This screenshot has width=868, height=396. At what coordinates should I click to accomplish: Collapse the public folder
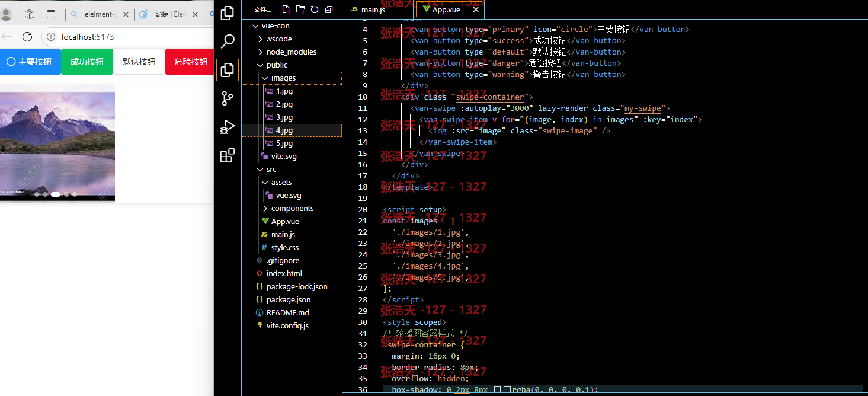[x=260, y=65]
